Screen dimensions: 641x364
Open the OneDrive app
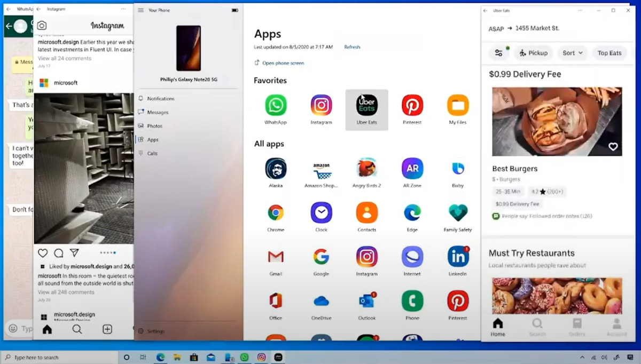pos(321,301)
